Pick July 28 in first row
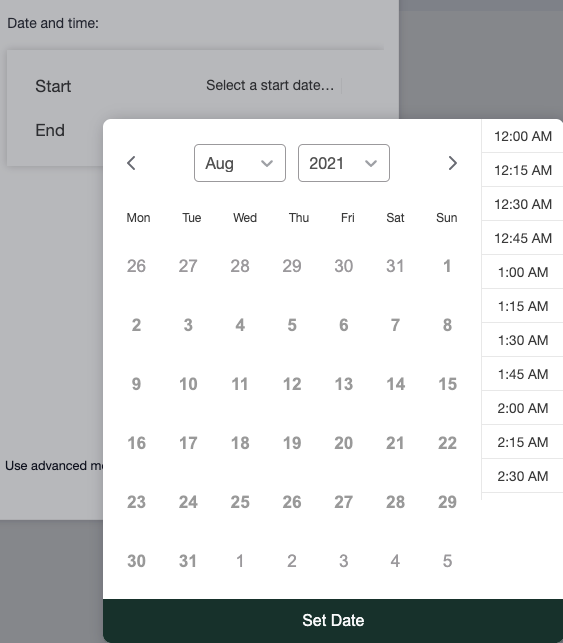Viewport: 563px width, 643px height. [x=240, y=266]
